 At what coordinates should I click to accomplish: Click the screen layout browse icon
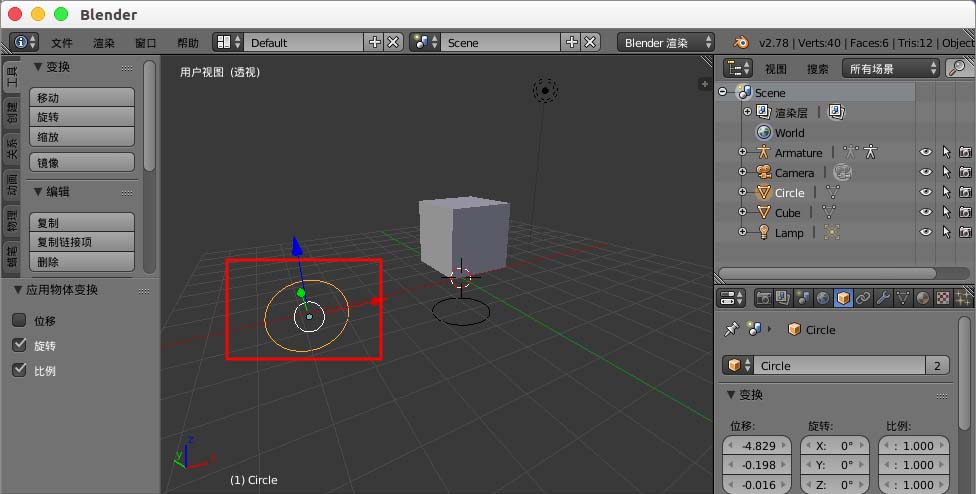pyautogui.click(x=228, y=42)
